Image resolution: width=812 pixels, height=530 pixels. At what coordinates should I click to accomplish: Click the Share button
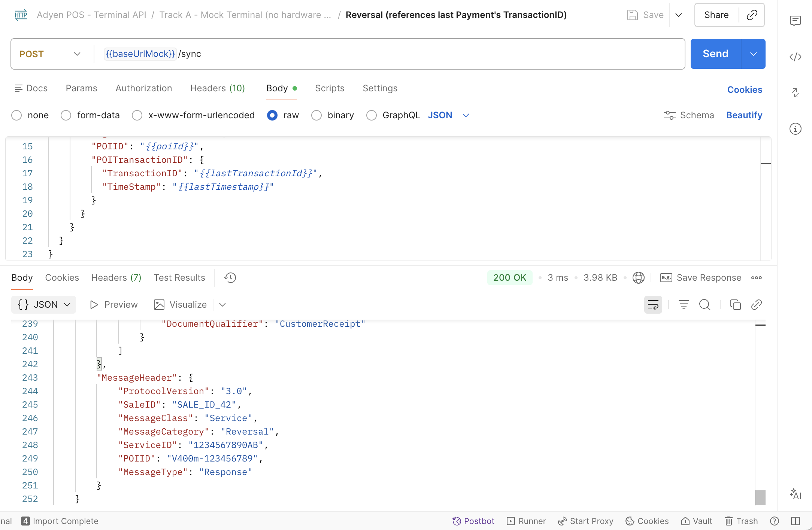(x=716, y=15)
